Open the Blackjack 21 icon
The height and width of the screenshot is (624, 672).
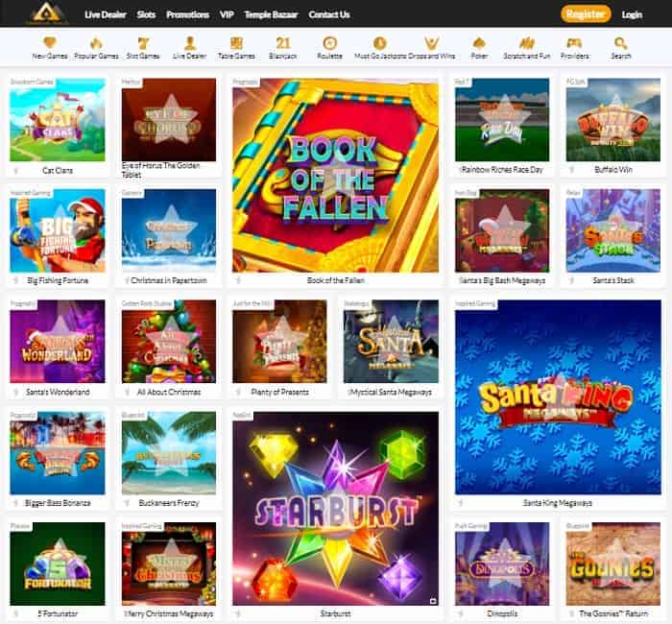(283, 43)
